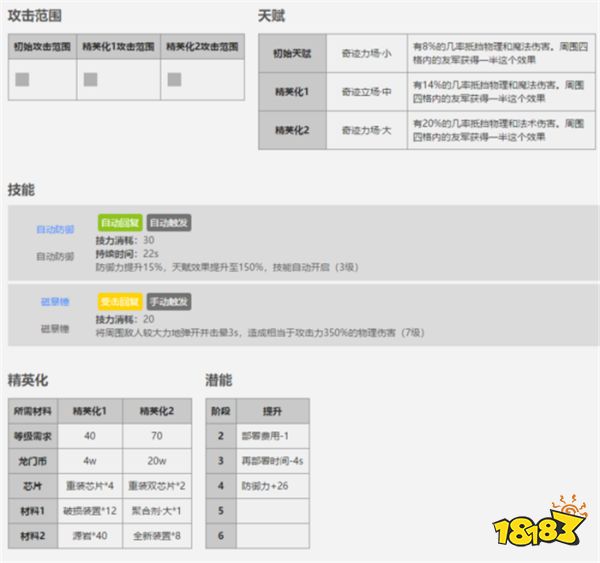This screenshot has height=563, width=600.
Task: Click the 精英化2 talent row header
Action: coord(293,130)
